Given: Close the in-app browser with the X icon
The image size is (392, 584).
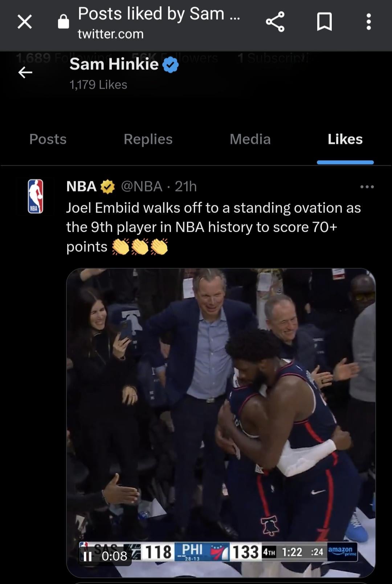Looking at the screenshot, I should (25, 22).
